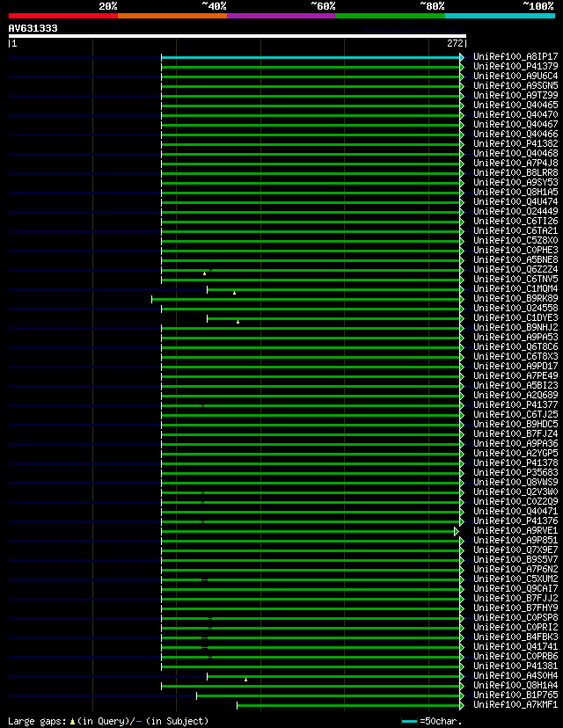Select the UniRef100_A9PD17 label
The image size is (563, 728).
[x=515, y=367]
